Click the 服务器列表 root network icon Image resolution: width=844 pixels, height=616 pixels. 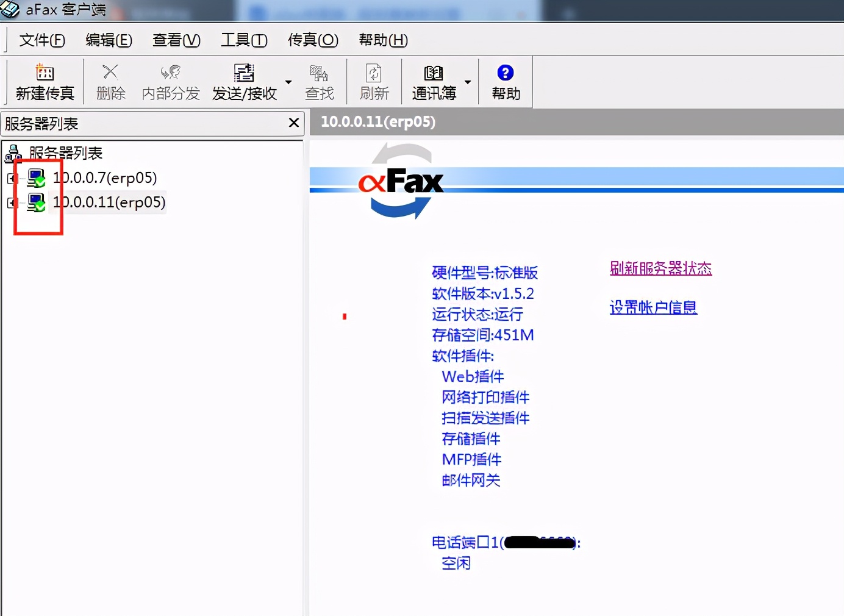pos(13,152)
